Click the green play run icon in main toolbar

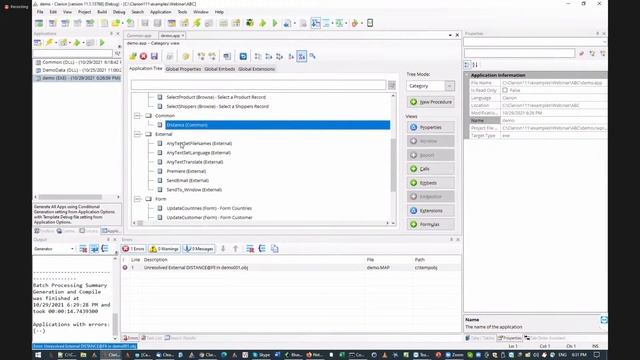(275, 23)
